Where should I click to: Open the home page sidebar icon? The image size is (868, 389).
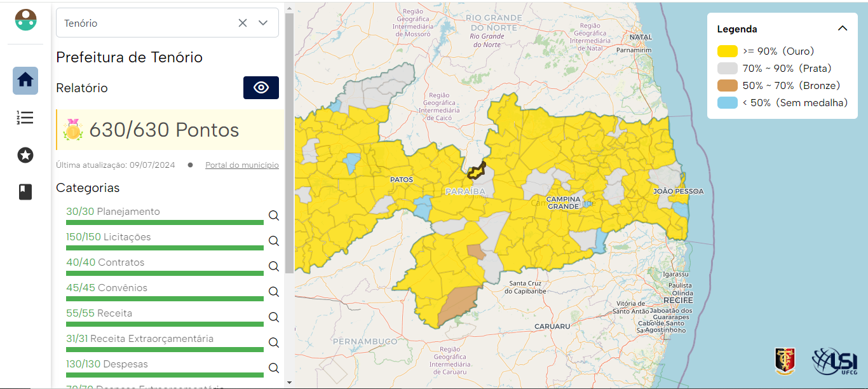tap(25, 80)
